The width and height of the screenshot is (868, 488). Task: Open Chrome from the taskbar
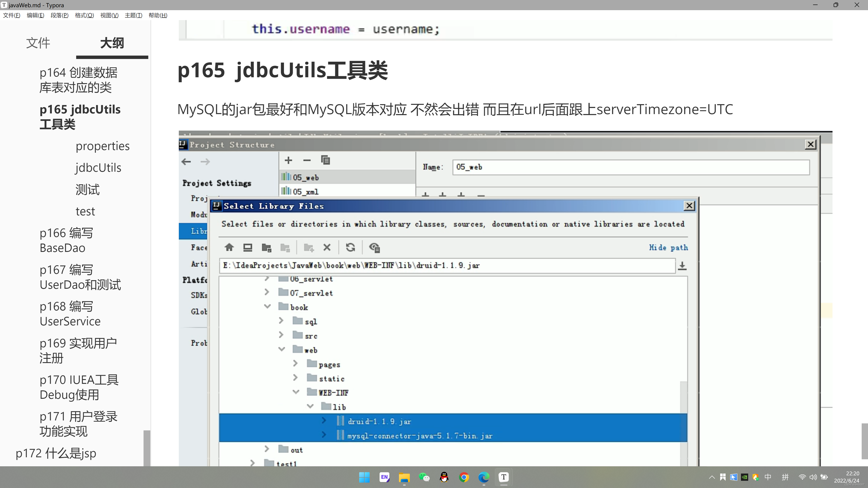(464, 477)
